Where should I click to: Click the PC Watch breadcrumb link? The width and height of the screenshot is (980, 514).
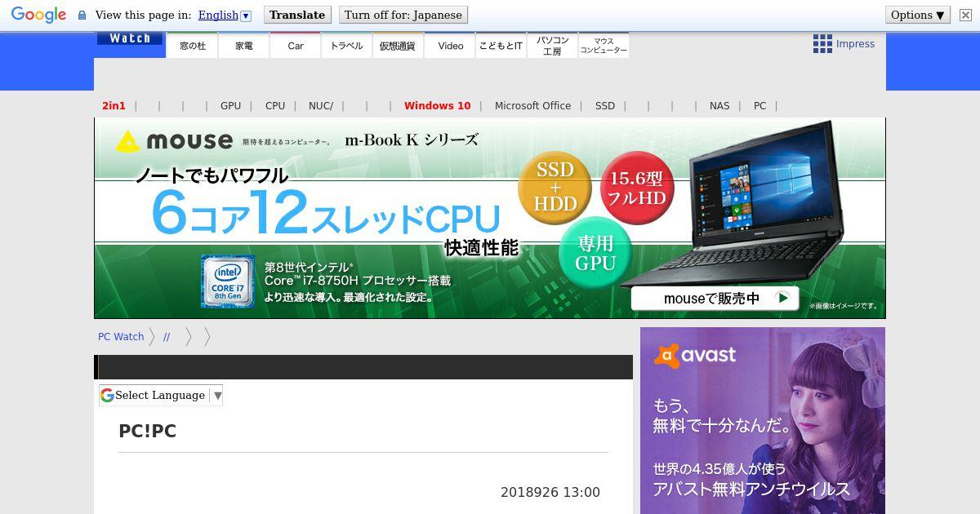pyautogui.click(x=121, y=336)
